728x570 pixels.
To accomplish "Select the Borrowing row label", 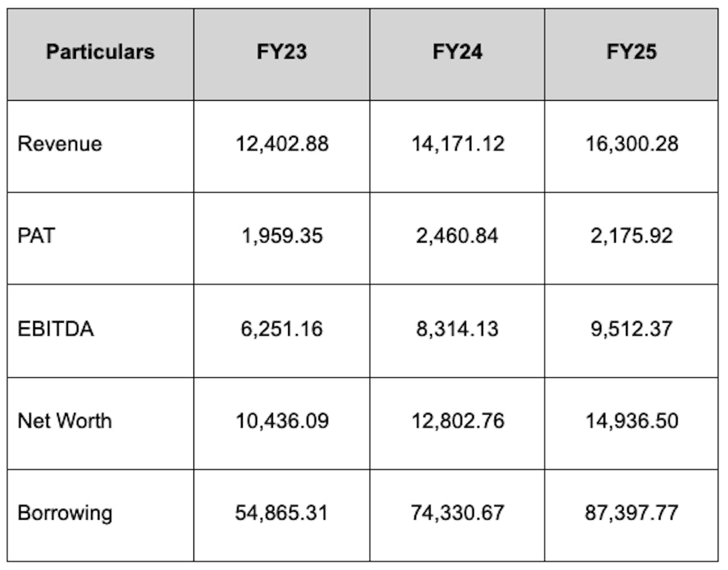I will click(65, 513).
